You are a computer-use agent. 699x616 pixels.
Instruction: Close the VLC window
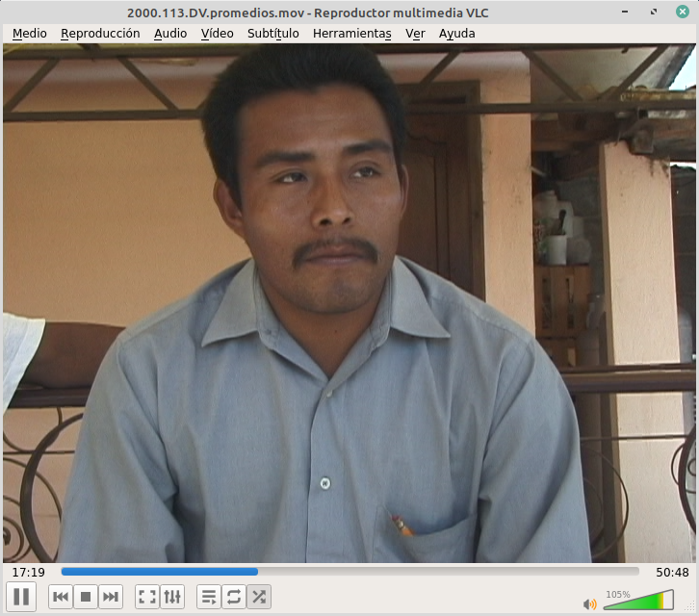tap(682, 12)
